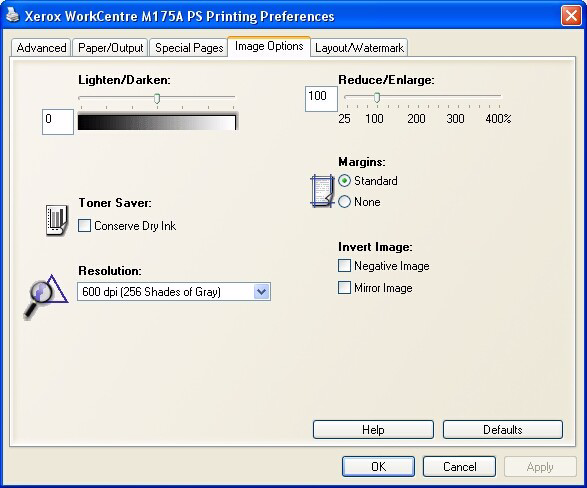Click the black-to-white gradient bar
The height and width of the screenshot is (488, 587).
(x=157, y=122)
